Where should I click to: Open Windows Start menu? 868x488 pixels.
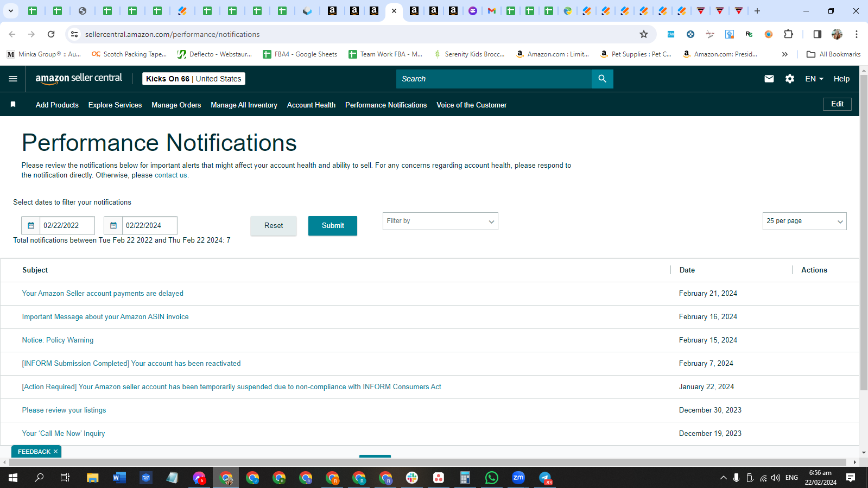(x=13, y=478)
